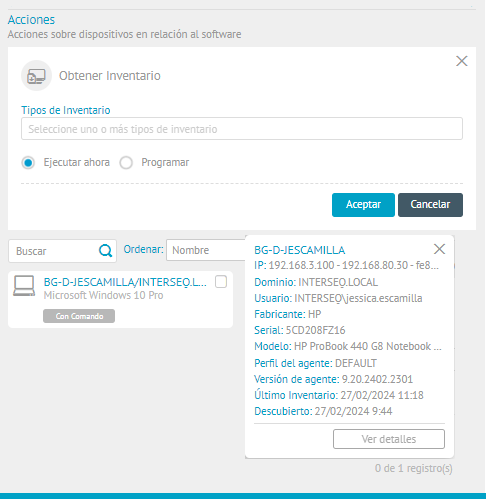Click the Cancelar button
This screenshot has height=499, width=486.
pos(430,205)
